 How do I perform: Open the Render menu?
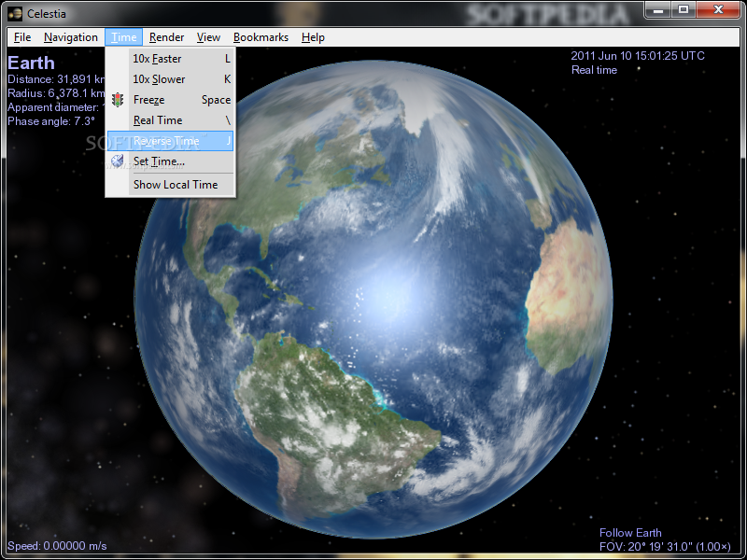pos(166,37)
